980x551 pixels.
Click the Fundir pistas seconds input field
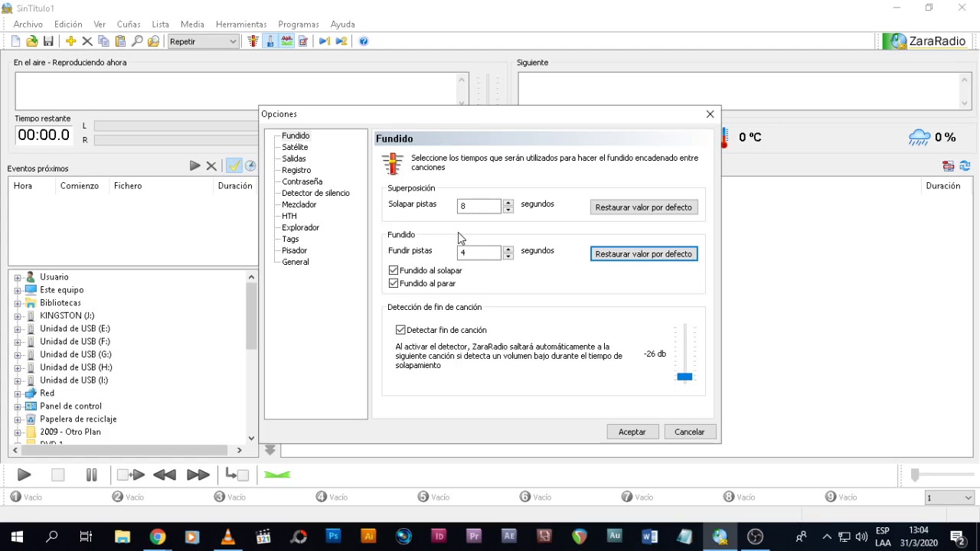click(479, 253)
